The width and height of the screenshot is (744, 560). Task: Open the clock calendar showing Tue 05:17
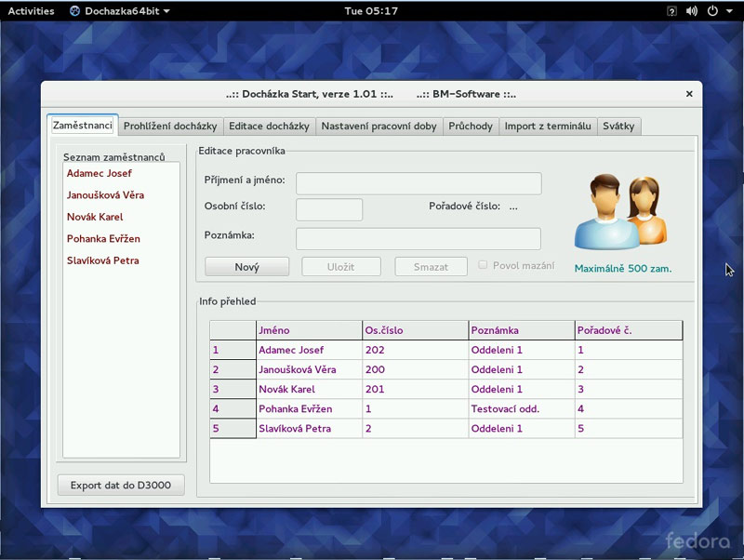pyautogui.click(x=371, y=11)
